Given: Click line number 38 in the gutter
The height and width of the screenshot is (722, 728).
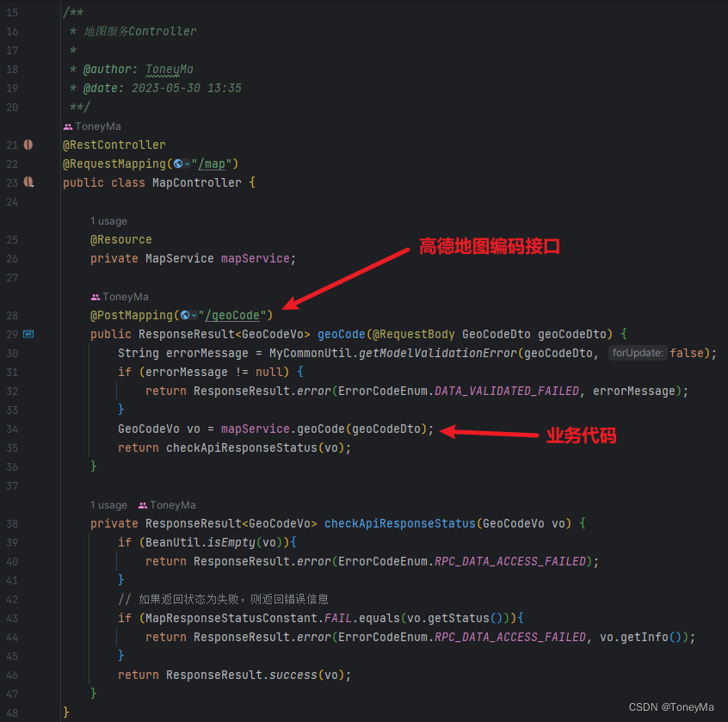Looking at the screenshot, I should 12,524.
